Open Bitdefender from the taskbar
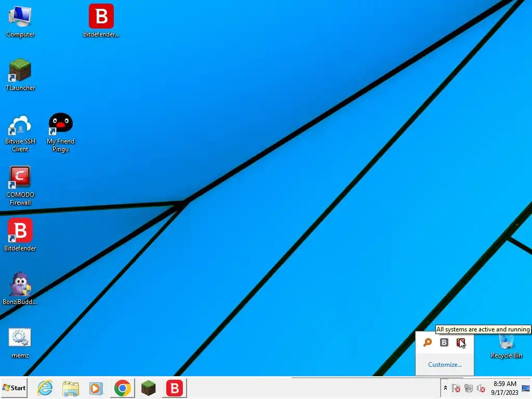532x399 pixels. (175, 388)
